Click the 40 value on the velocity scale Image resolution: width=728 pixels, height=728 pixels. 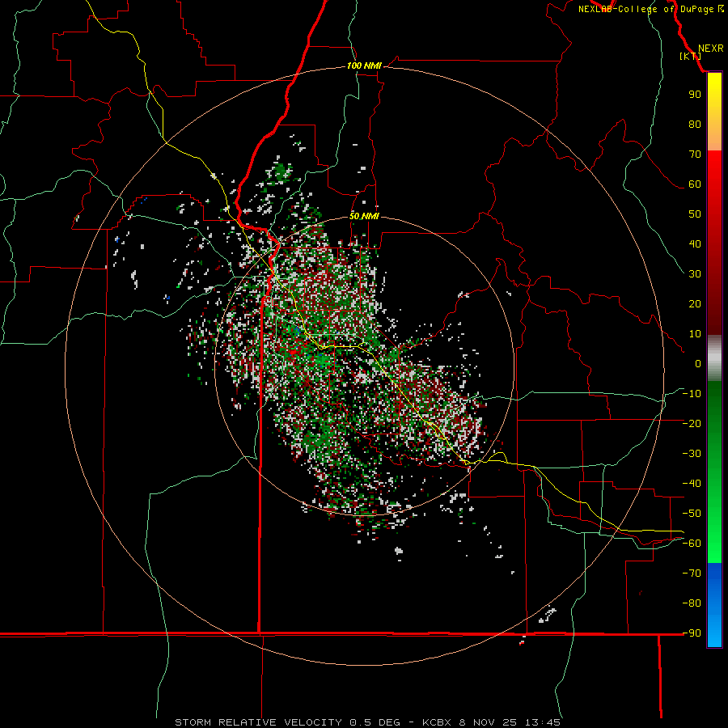coord(695,244)
